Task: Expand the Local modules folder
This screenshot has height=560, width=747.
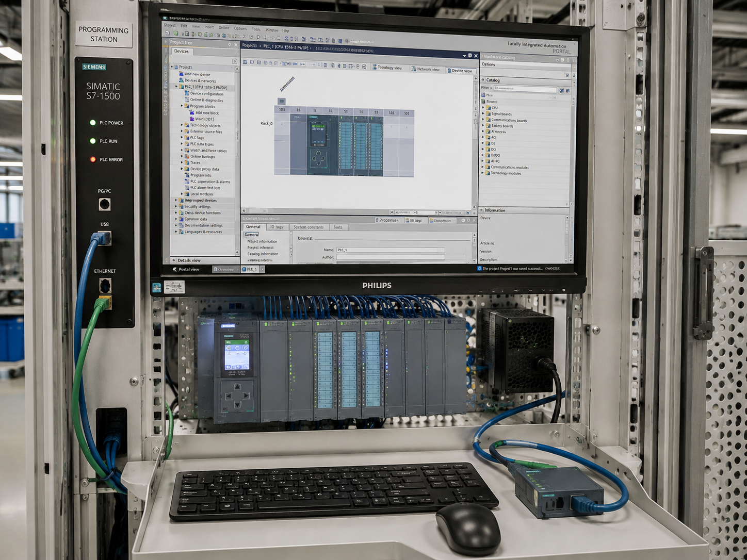Action: pyautogui.click(x=182, y=194)
